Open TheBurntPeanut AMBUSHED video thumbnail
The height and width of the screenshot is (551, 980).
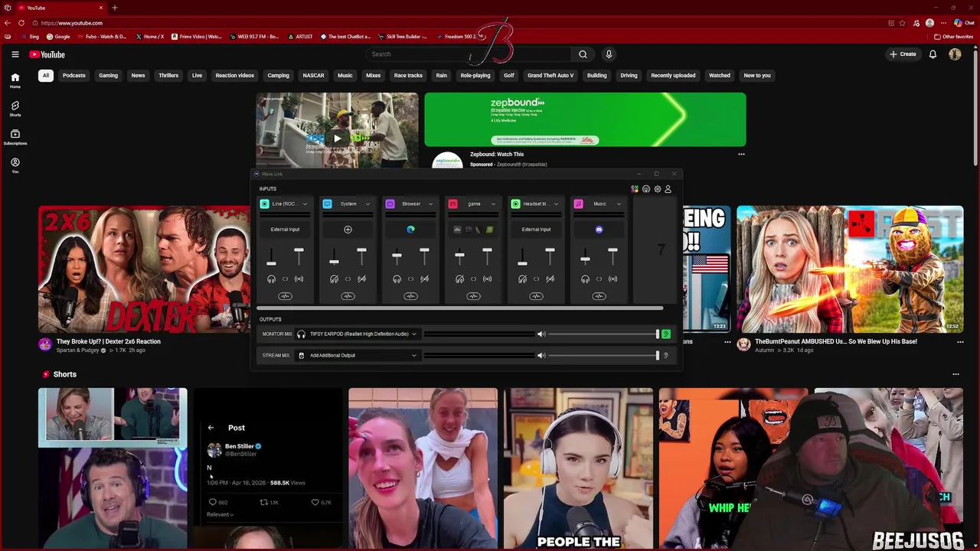point(850,269)
